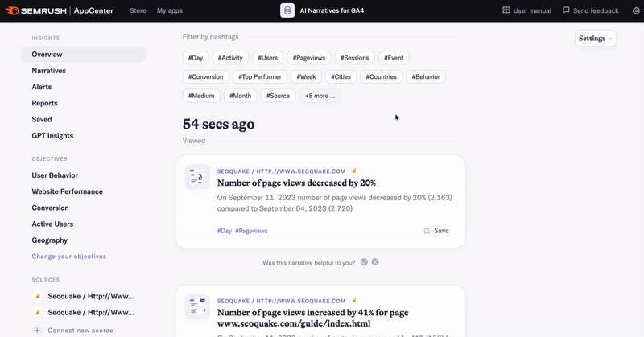Select the Active Users objective

click(52, 224)
